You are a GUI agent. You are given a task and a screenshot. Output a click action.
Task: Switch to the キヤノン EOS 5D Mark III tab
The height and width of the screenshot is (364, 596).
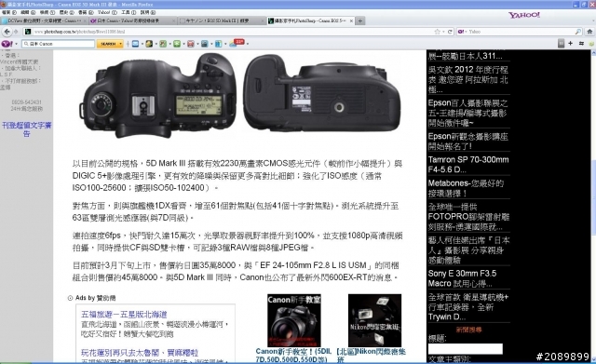(221, 20)
